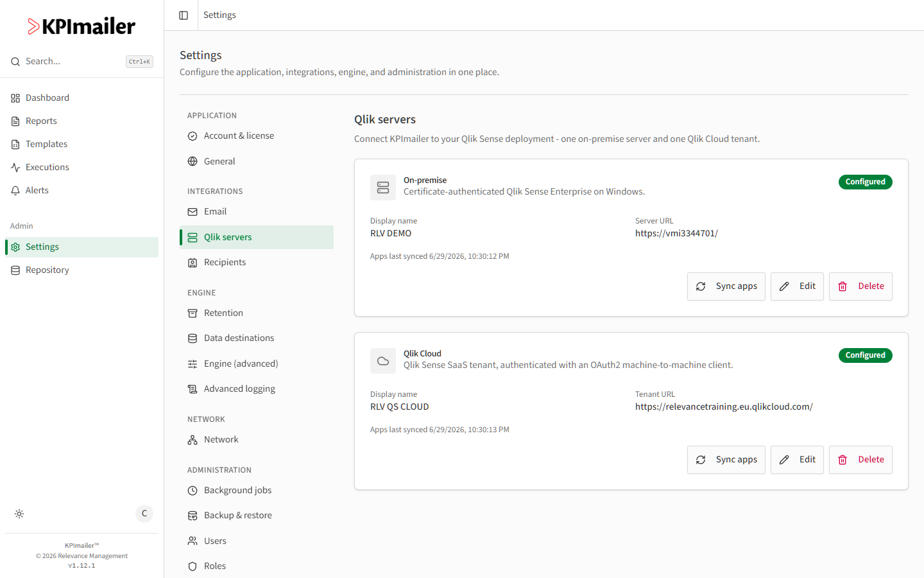This screenshot has width=924, height=578.
Task: Toggle the sidebar collapse icon
Action: [184, 15]
